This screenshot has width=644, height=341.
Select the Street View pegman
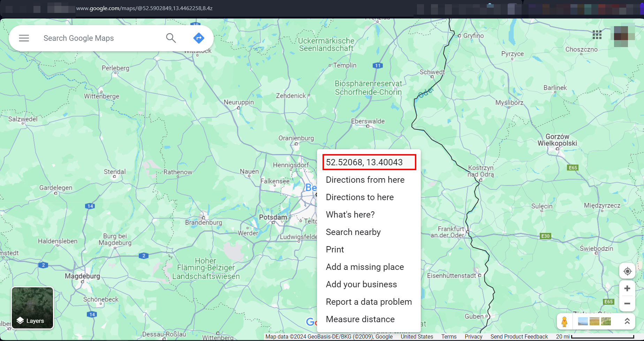click(x=565, y=321)
